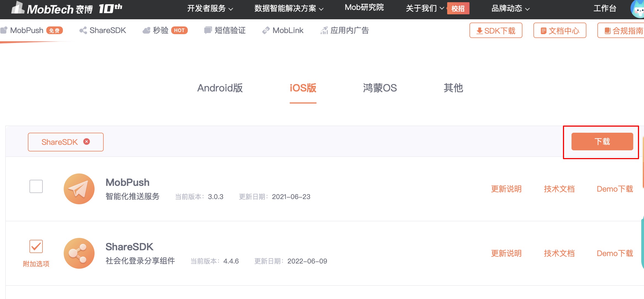Click the 应用内广告 chart icon
644x299 pixels.
(x=324, y=30)
